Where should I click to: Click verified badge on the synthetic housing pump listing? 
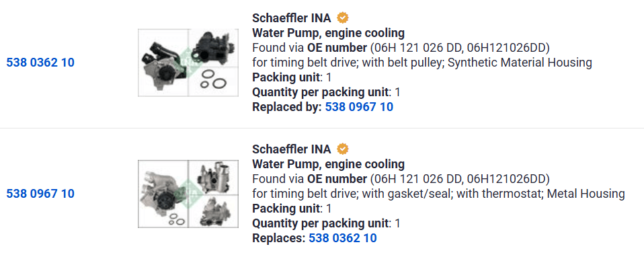click(x=343, y=17)
